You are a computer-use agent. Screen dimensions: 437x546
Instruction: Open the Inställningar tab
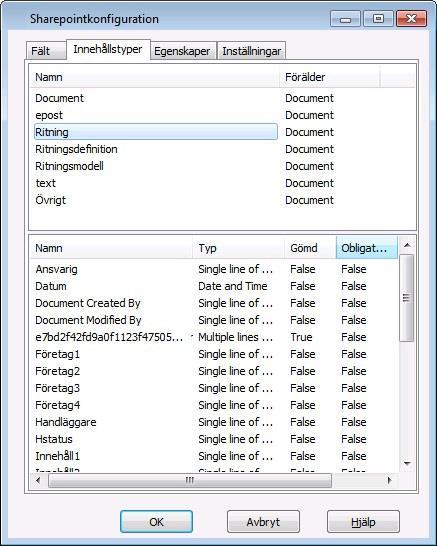(x=251, y=51)
